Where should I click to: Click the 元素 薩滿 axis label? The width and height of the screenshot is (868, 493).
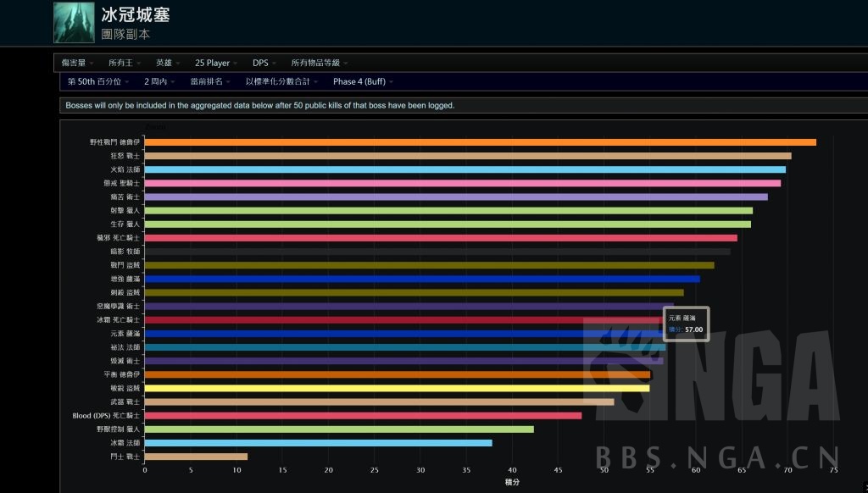click(125, 333)
